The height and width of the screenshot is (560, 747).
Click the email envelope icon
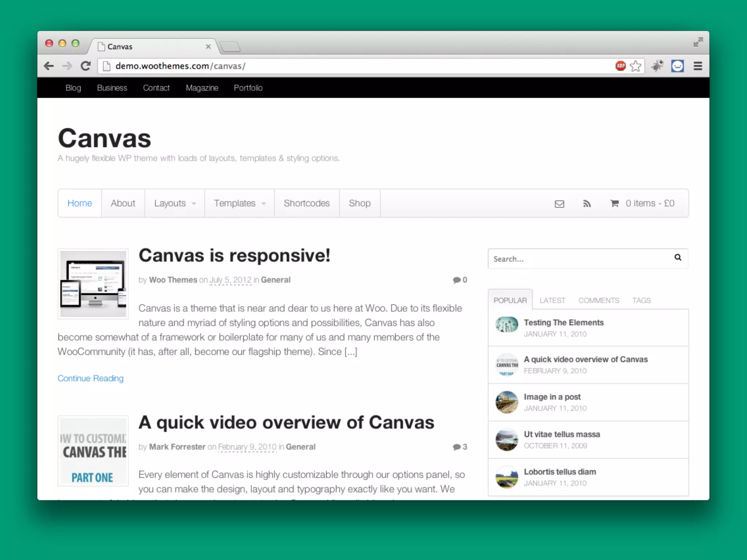[559, 204]
